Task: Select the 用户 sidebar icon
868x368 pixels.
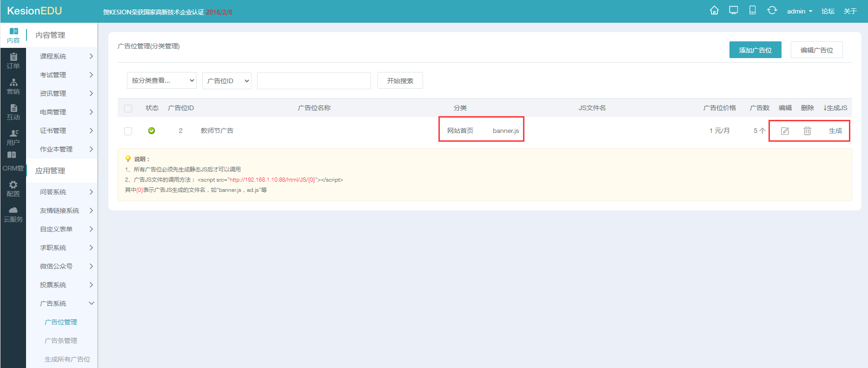Action: [13, 138]
